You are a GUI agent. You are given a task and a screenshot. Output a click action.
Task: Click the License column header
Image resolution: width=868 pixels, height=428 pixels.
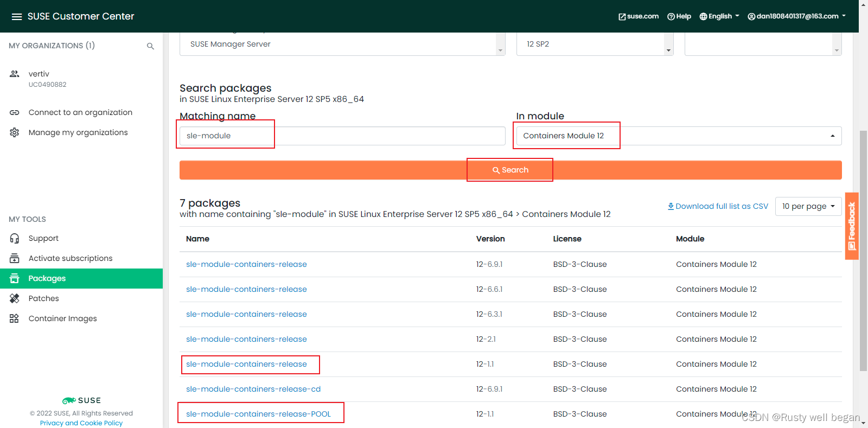point(567,239)
